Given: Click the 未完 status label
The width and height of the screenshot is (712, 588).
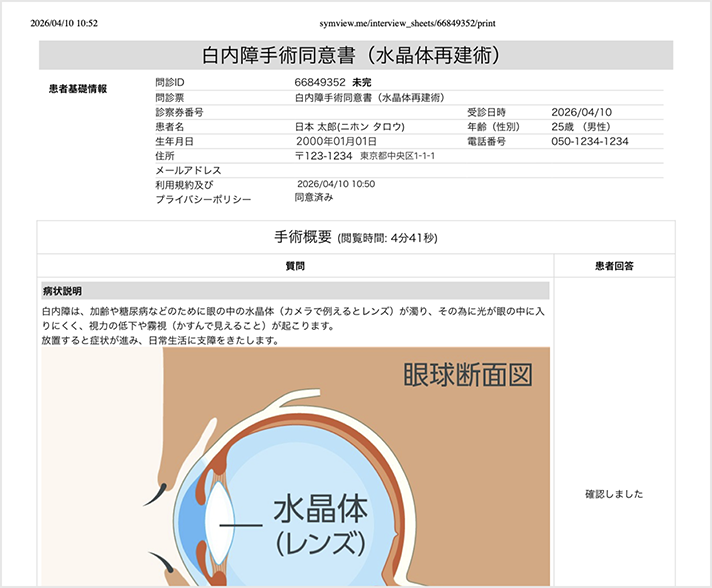Looking at the screenshot, I should coord(363,82).
